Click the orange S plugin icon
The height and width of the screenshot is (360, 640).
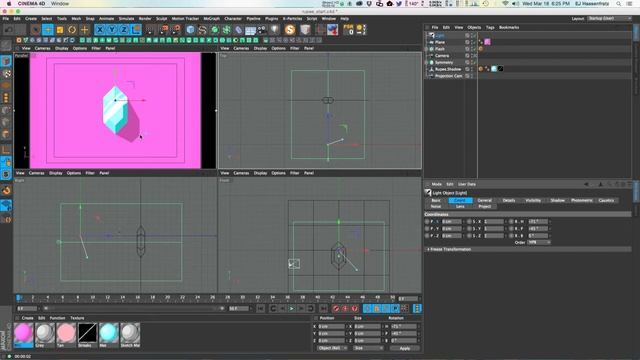[x=290, y=30]
